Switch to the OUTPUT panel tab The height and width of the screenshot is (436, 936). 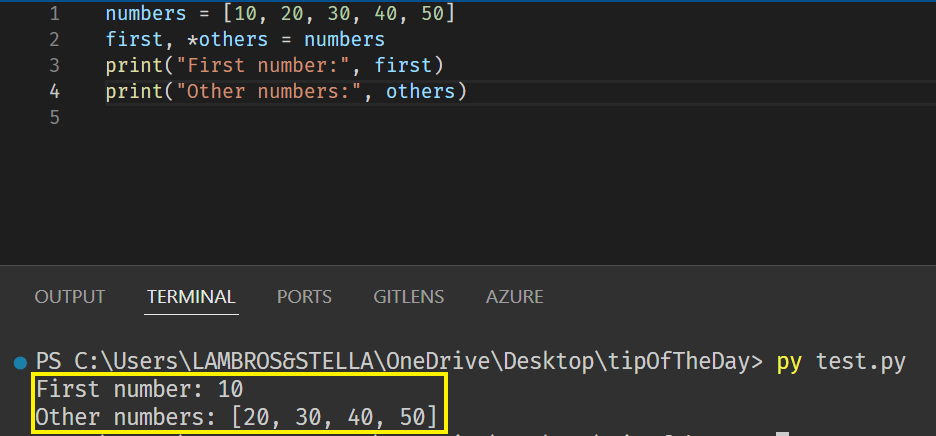point(69,297)
